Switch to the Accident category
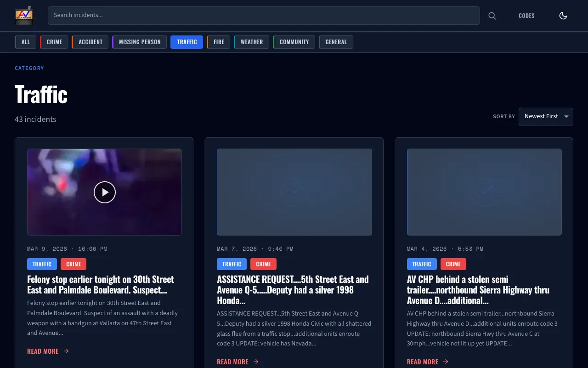Viewport: 588px width, 368px height. [90, 42]
